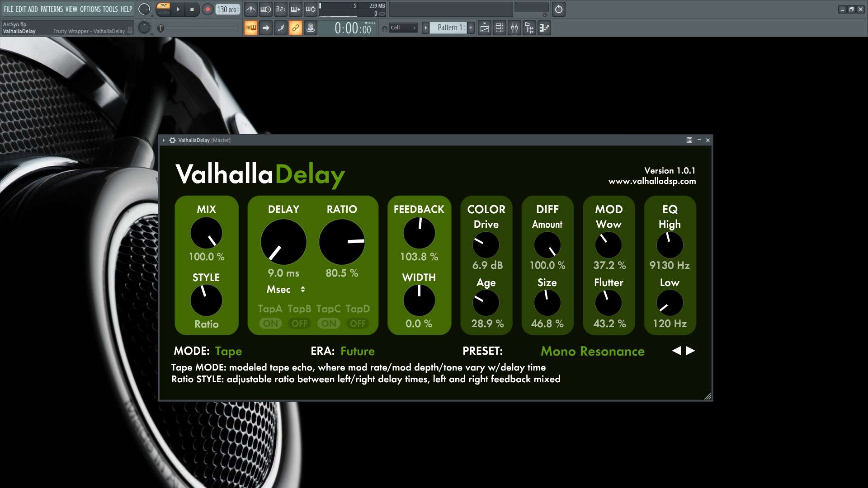Image resolution: width=868 pixels, height=488 pixels.
Task: Open the ADD menu
Action: [x=33, y=9]
